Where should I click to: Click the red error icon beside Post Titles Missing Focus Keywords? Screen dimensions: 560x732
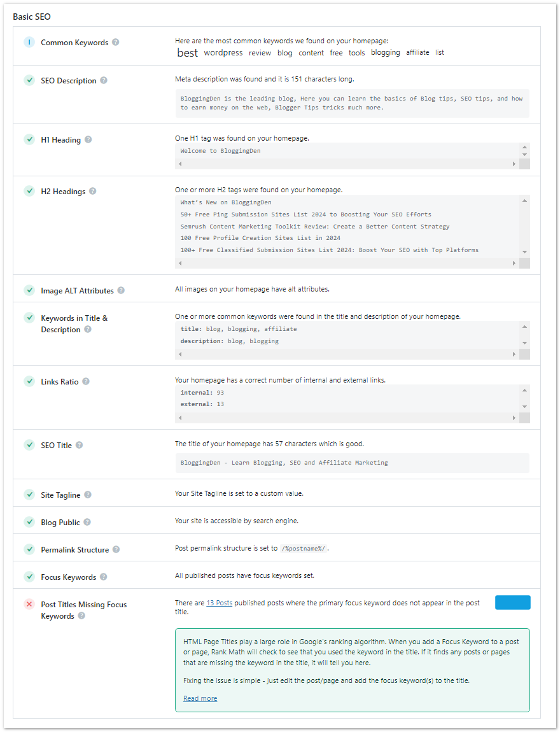point(29,605)
